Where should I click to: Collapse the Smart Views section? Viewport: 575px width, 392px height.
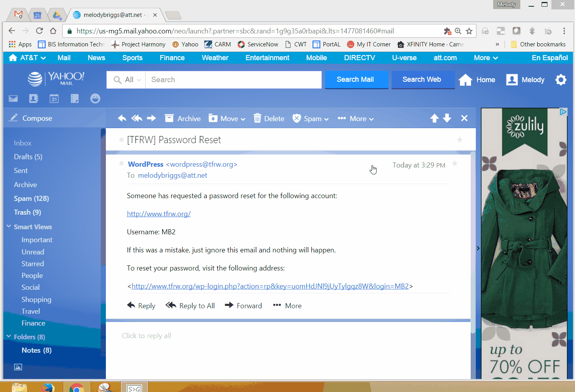click(x=9, y=226)
